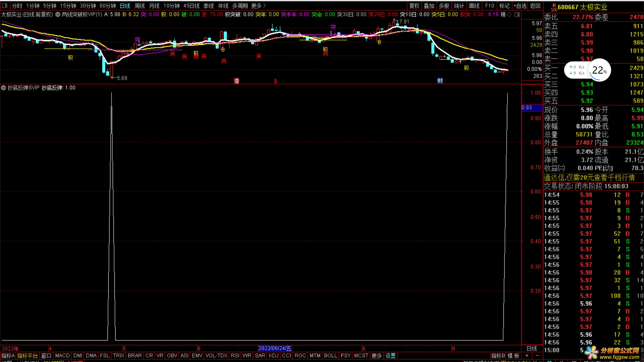Select the 指标B tab

coord(498,356)
